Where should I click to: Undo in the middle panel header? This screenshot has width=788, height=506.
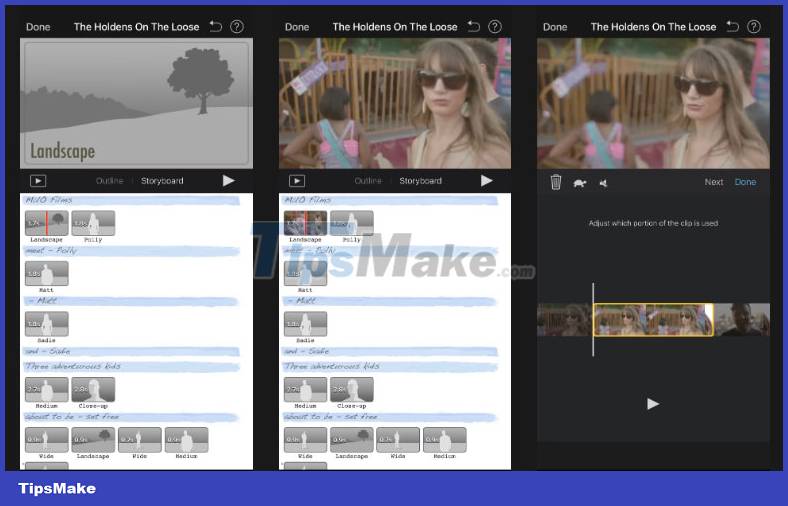point(474,26)
